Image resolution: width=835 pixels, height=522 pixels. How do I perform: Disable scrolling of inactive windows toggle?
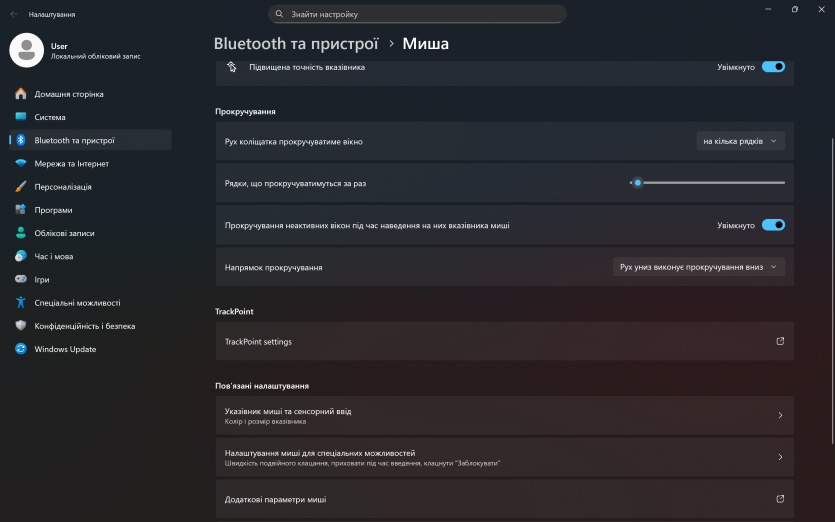click(x=773, y=226)
